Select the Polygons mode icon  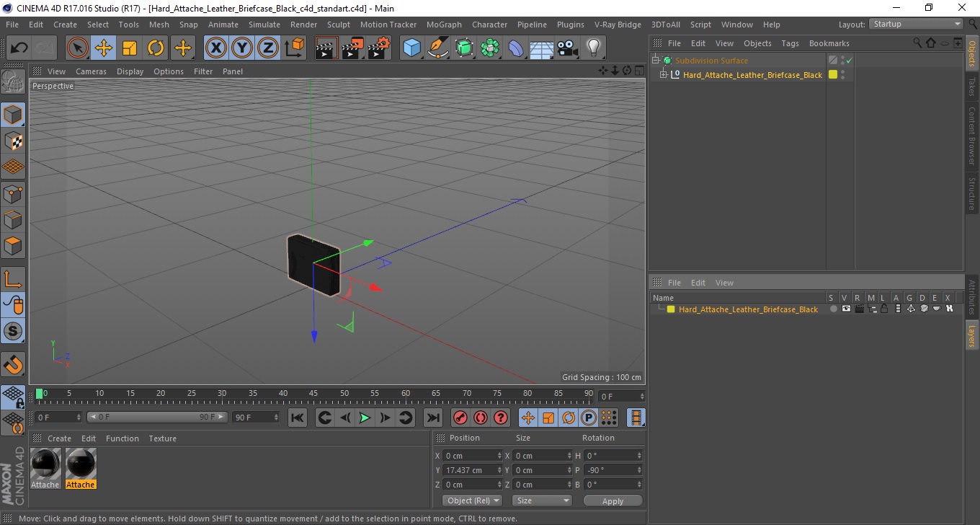point(13,245)
